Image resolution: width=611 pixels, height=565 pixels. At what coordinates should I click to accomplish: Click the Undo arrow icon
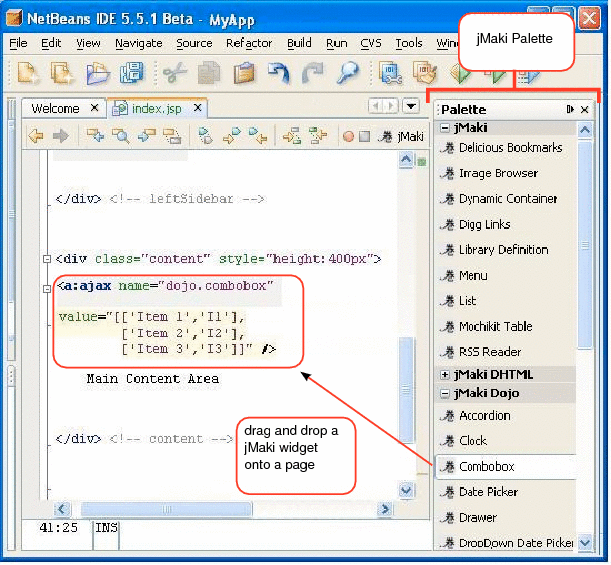tap(279, 73)
